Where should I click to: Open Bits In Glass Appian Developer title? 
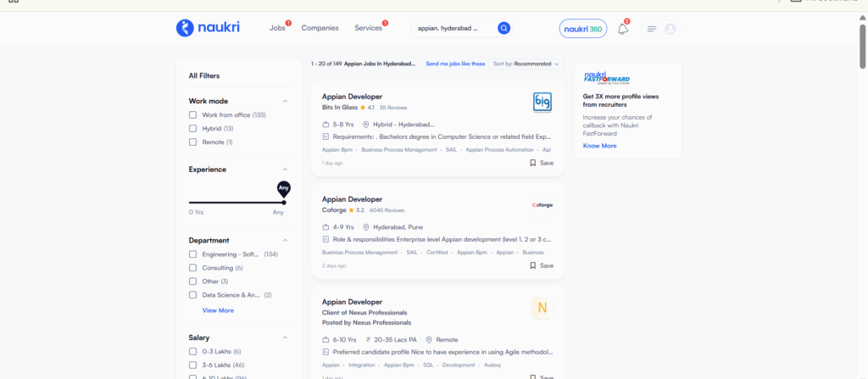(352, 97)
